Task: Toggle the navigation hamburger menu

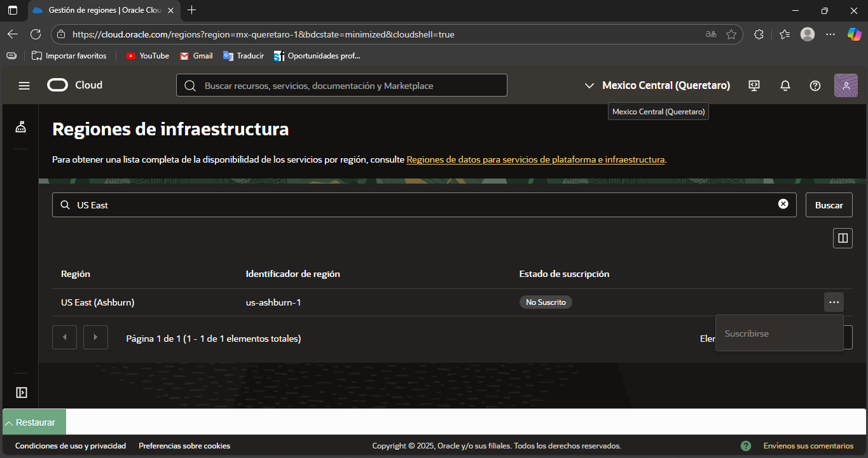Action: click(x=24, y=85)
